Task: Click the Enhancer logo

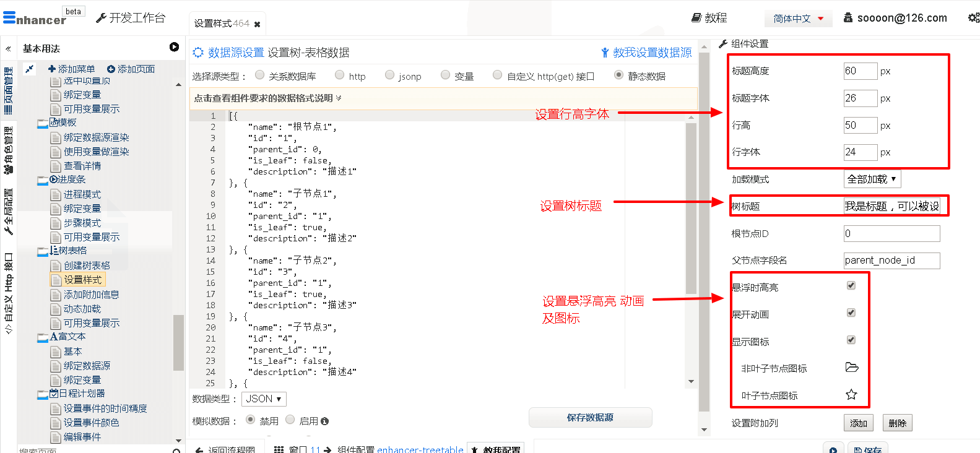Action: (x=34, y=19)
